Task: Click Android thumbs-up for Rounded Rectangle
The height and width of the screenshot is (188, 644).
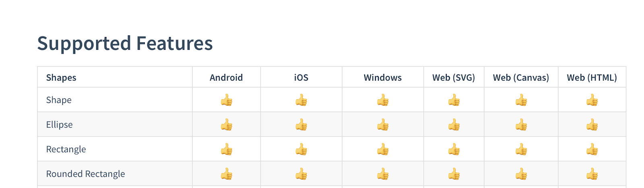Action: [227, 174]
